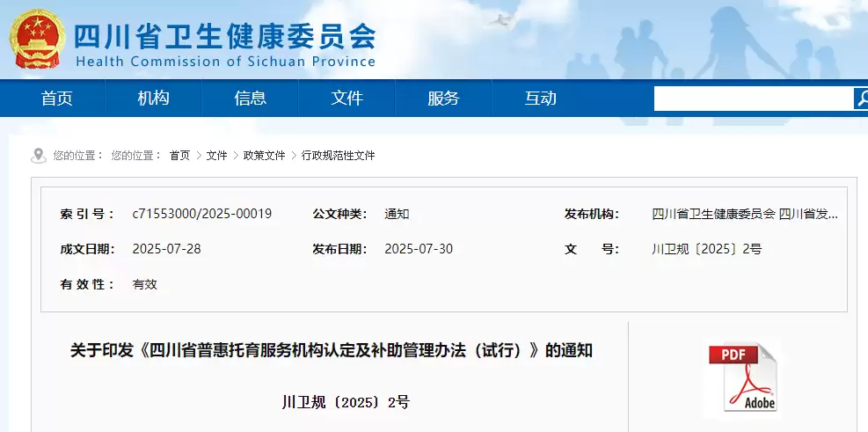Open the 互动 navigation menu item

click(540, 99)
